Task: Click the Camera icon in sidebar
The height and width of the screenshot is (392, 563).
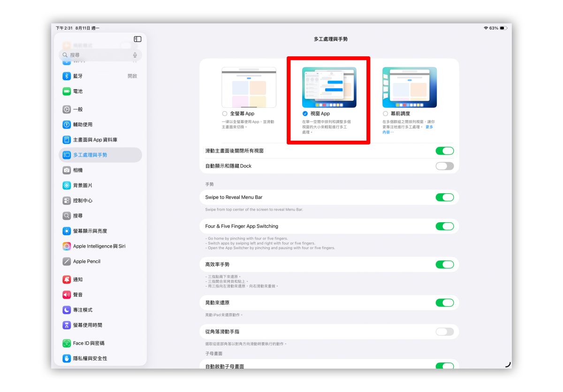Action: click(67, 170)
